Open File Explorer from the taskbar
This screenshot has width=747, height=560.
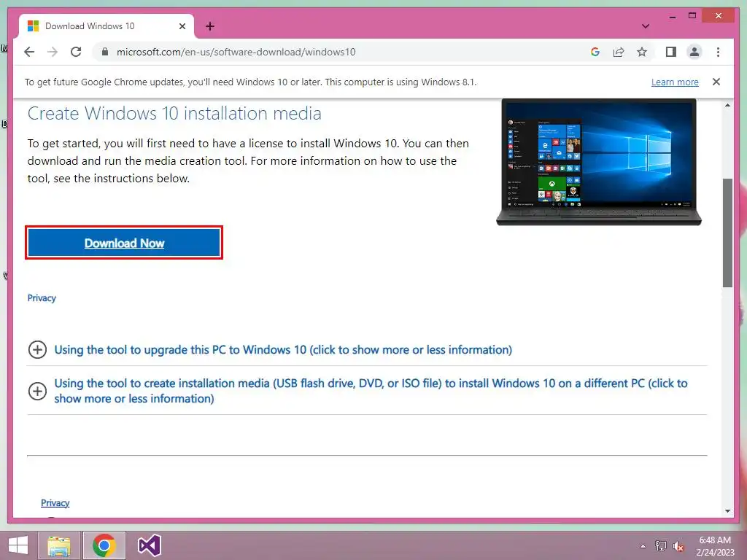click(x=59, y=545)
